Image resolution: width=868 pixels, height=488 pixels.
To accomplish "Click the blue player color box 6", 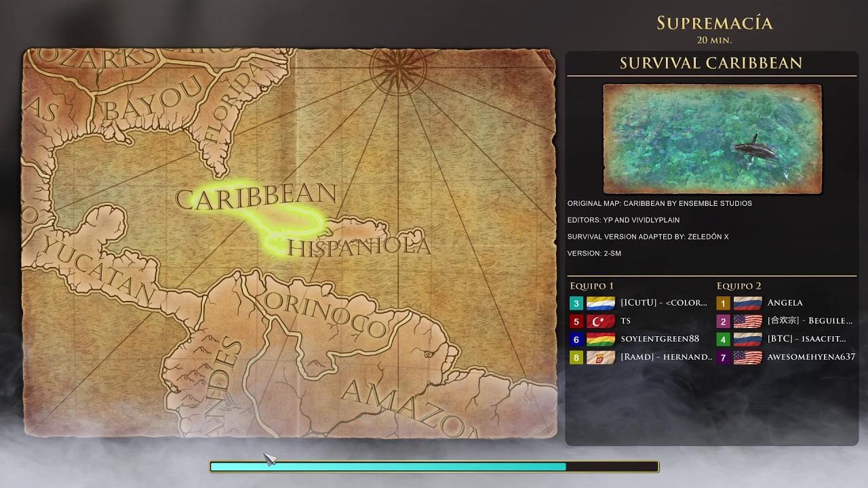I will point(576,339).
